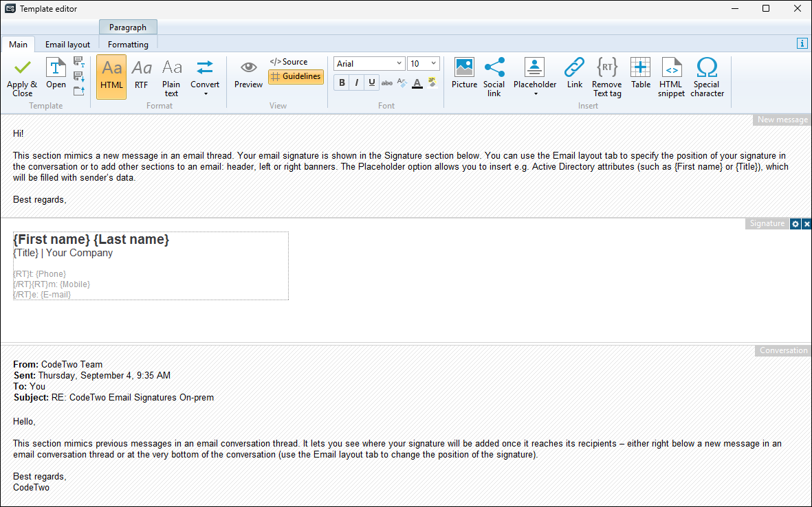
Task: Switch to the Formatting tab
Action: [x=128, y=45]
